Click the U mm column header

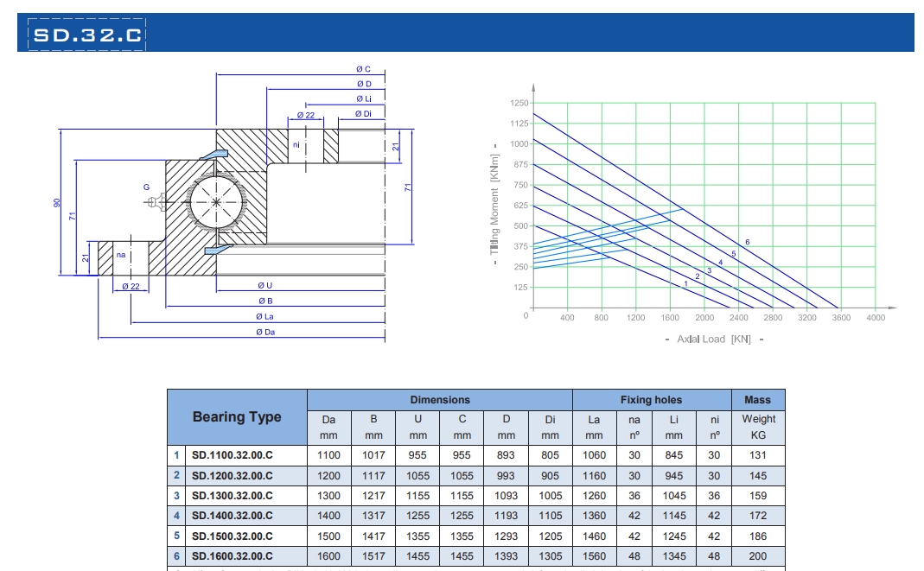[x=417, y=428]
